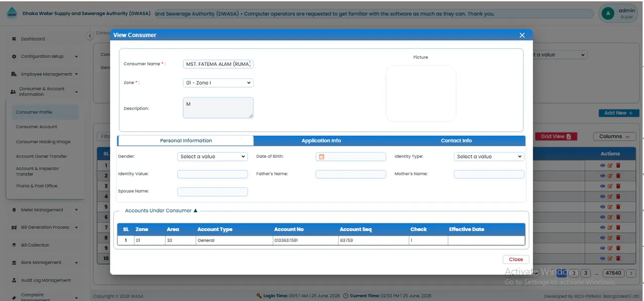Viewport: 644px width, 301px height.
Task: Switch to the Contact Info tab
Action: (x=456, y=141)
